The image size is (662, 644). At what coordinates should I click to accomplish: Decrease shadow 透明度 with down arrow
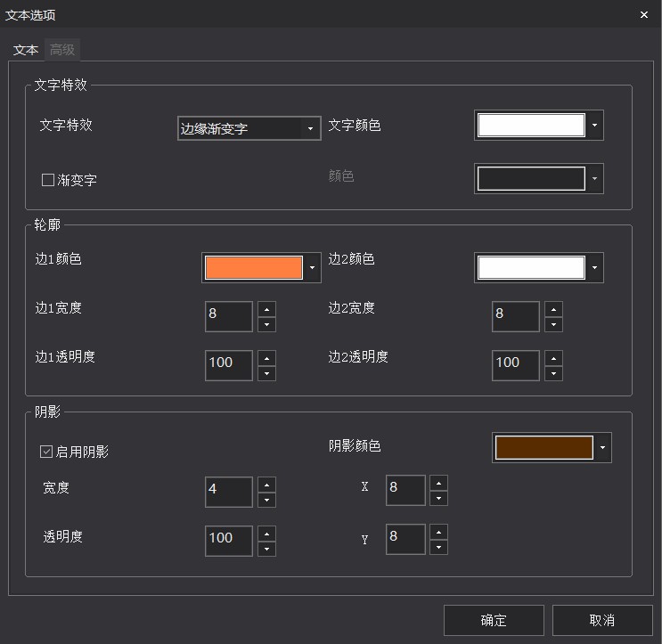(x=266, y=549)
